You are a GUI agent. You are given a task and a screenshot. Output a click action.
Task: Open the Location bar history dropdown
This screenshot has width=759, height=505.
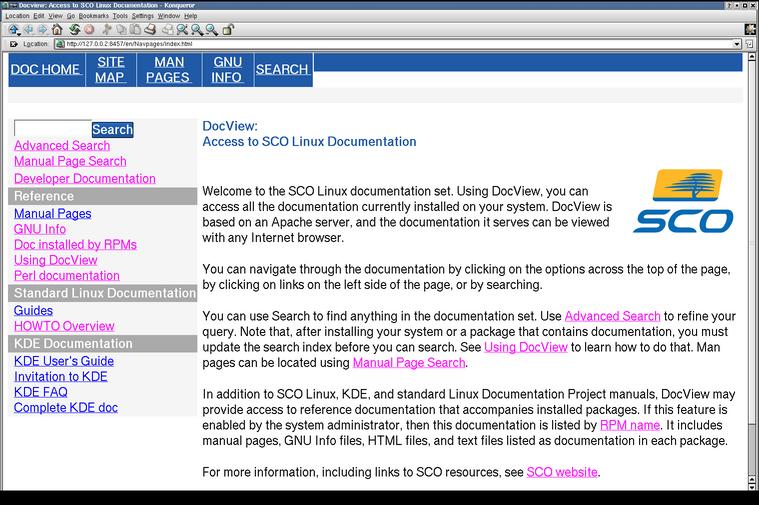(x=737, y=44)
